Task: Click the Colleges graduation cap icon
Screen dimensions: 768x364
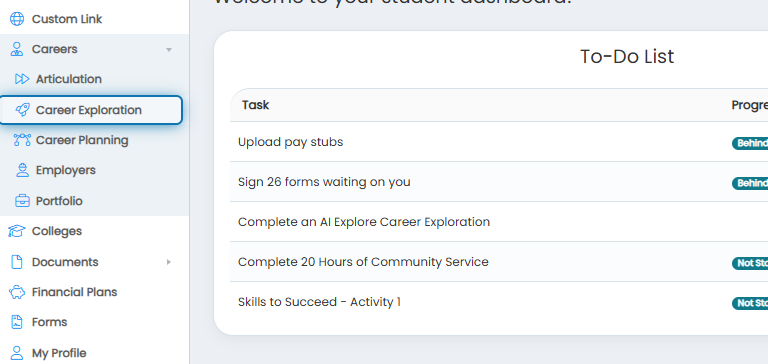Action: (x=17, y=231)
